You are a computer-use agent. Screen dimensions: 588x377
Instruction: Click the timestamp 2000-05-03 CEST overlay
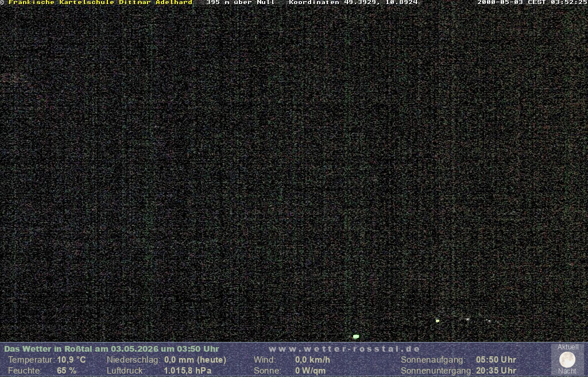(532, 2)
